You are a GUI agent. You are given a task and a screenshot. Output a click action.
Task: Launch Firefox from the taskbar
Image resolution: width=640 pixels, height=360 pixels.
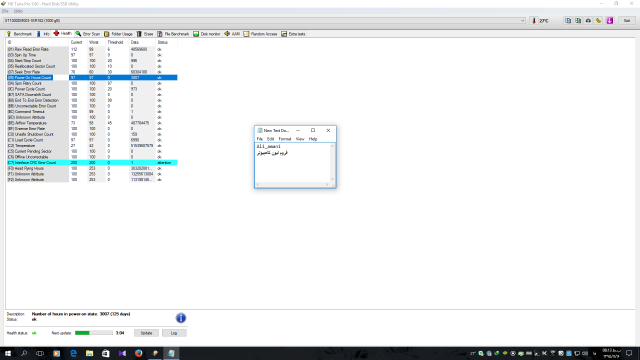(x=138, y=353)
